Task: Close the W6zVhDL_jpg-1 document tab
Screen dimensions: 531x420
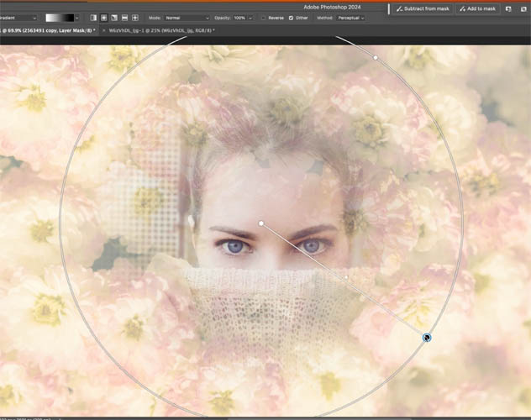Action: [x=104, y=30]
